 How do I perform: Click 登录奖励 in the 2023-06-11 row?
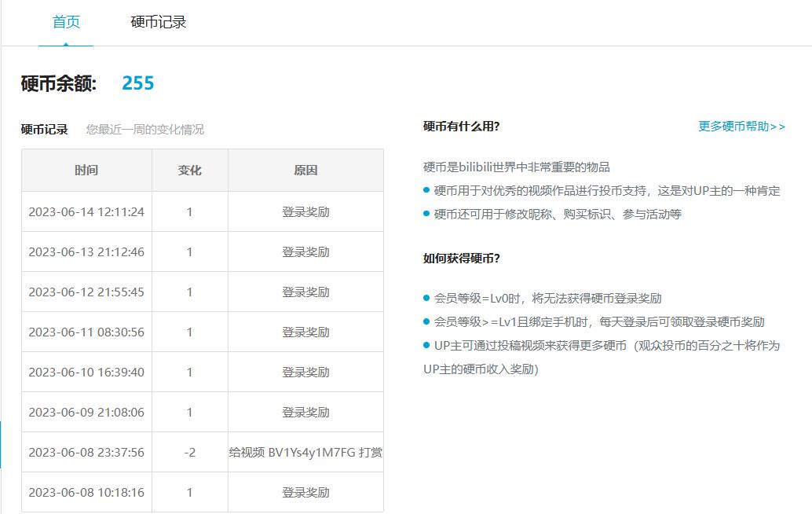click(x=305, y=332)
